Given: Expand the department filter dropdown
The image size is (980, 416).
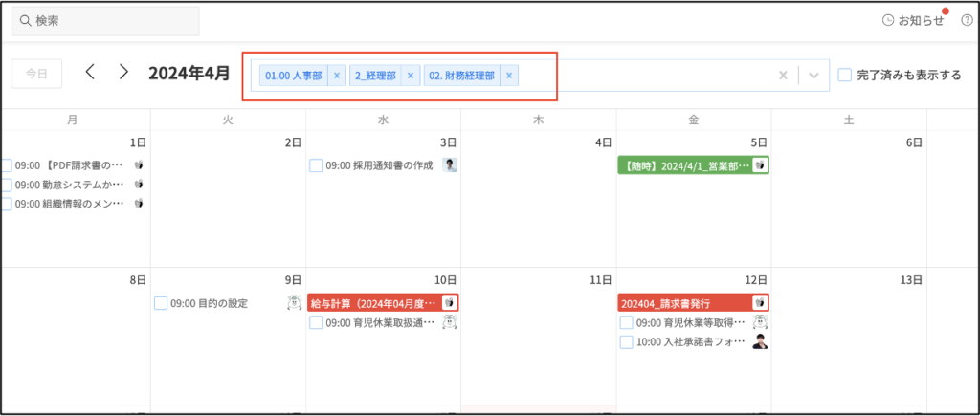Looking at the screenshot, I should point(813,76).
